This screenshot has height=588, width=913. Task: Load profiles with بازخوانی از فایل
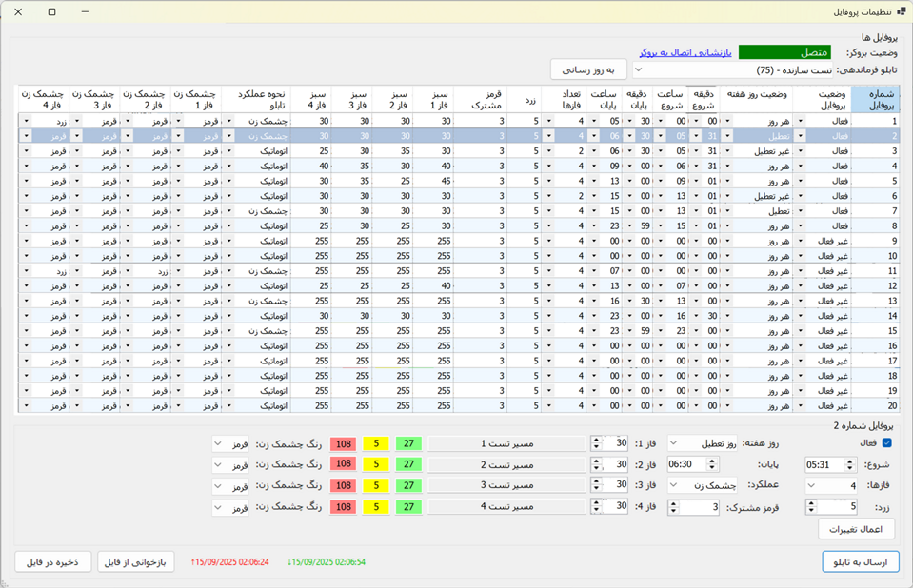135,561
